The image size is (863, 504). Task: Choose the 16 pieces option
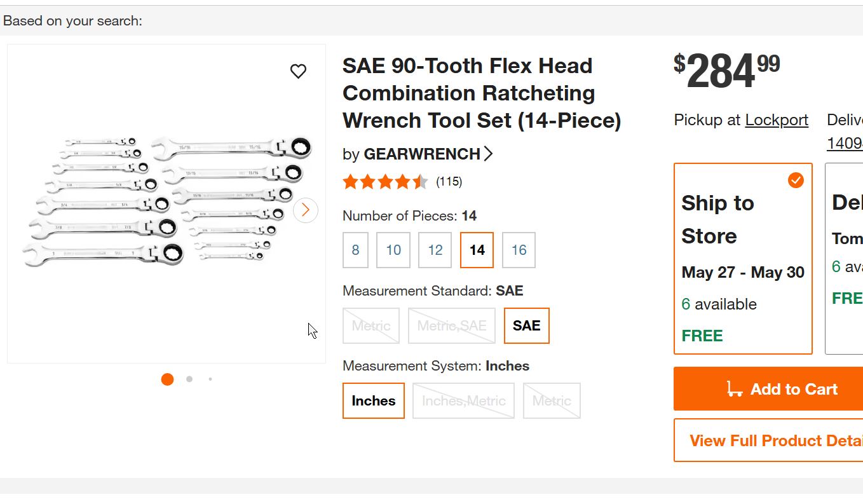point(519,250)
